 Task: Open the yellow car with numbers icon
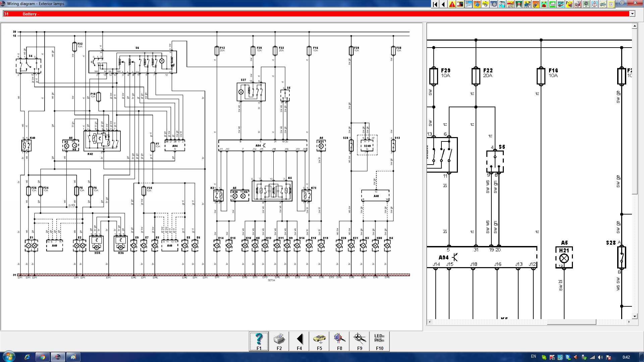coord(544,4)
